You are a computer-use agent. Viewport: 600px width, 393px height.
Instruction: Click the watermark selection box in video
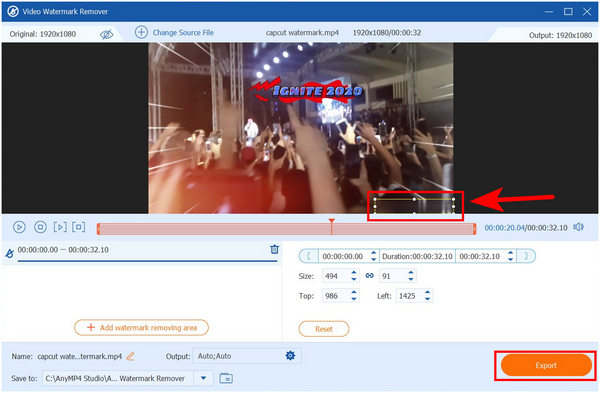point(414,206)
